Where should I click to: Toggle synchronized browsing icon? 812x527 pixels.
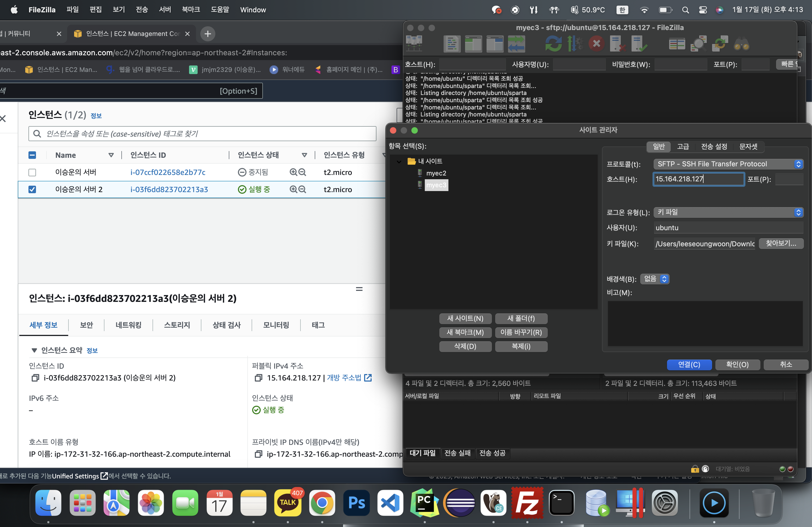pyautogui.click(x=720, y=44)
